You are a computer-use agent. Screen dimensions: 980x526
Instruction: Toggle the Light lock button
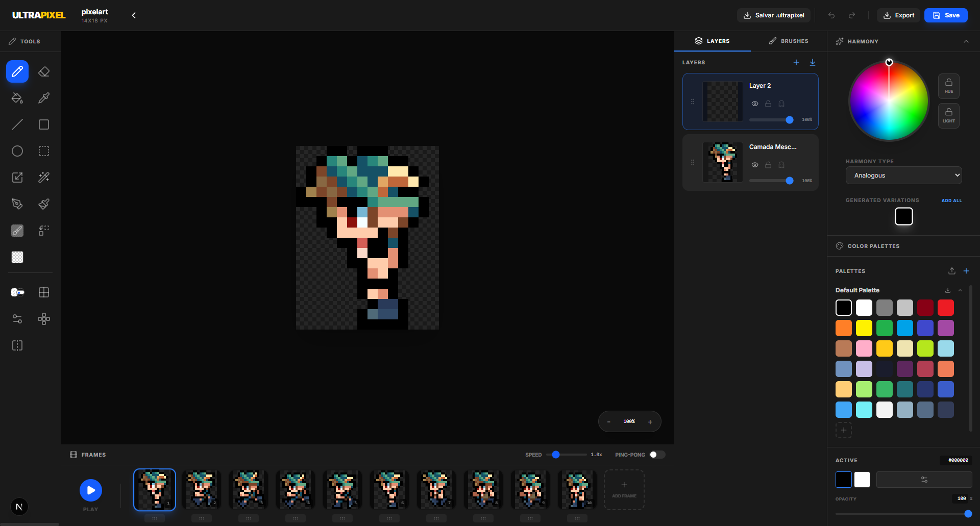coord(949,116)
